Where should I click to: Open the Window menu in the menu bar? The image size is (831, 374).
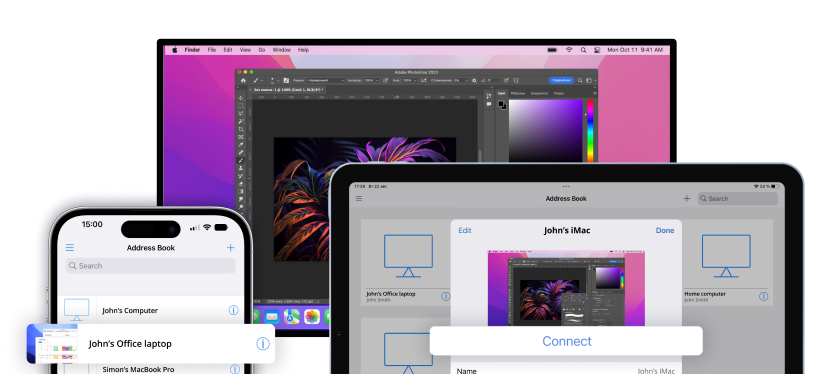pos(281,50)
